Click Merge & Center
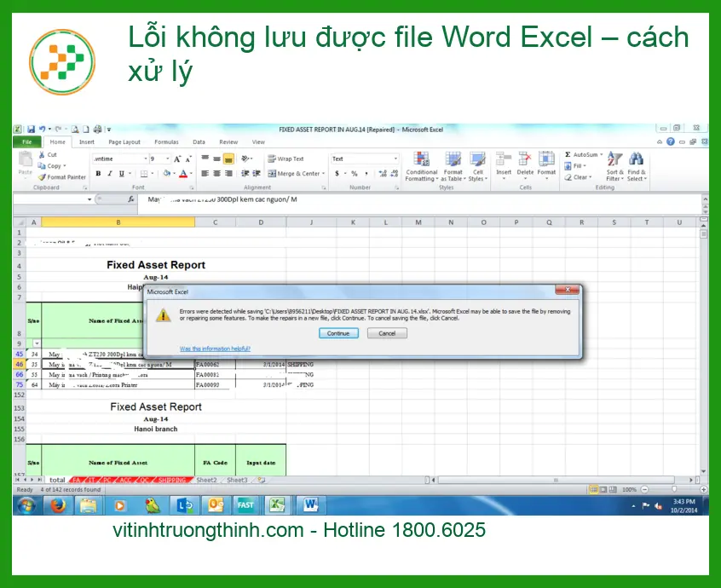This screenshot has height=588, width=721. click(296, 173)
